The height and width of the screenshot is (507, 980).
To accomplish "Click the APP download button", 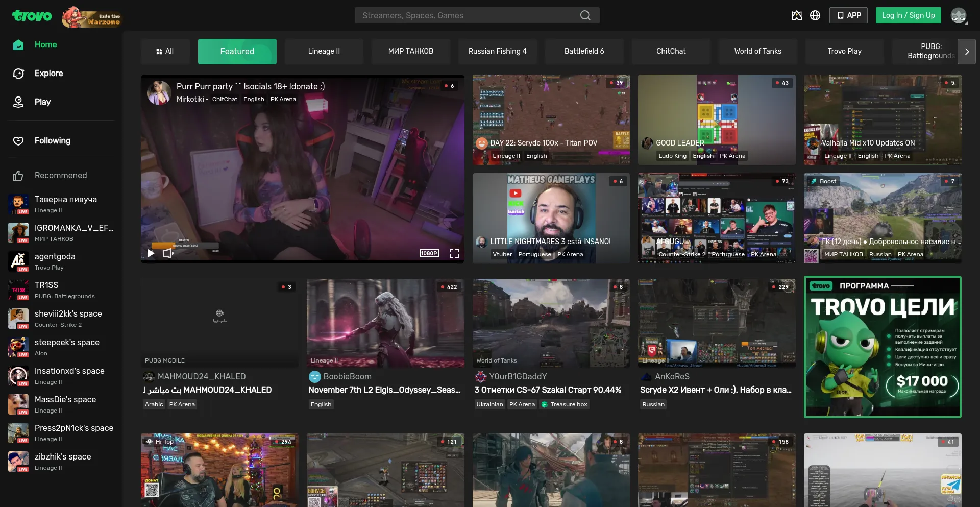I will click(848, 15).
